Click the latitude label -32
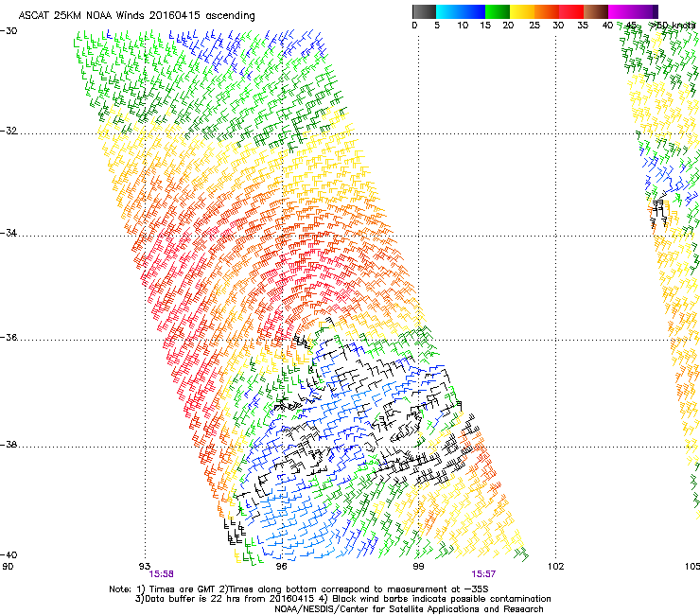This screenshot has width=700, height=615. (x=9, y=131)
